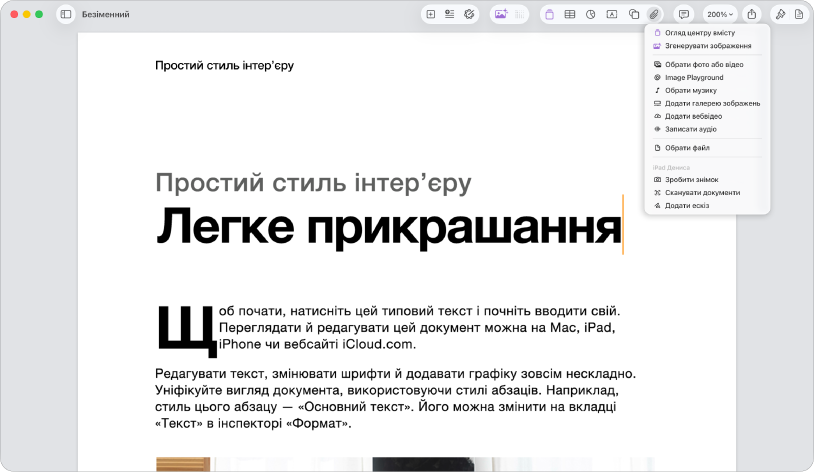Screen dimensions: 814x473
Task: Select 'Записати аудіо' menu item
Action: (x=707, y=129)
